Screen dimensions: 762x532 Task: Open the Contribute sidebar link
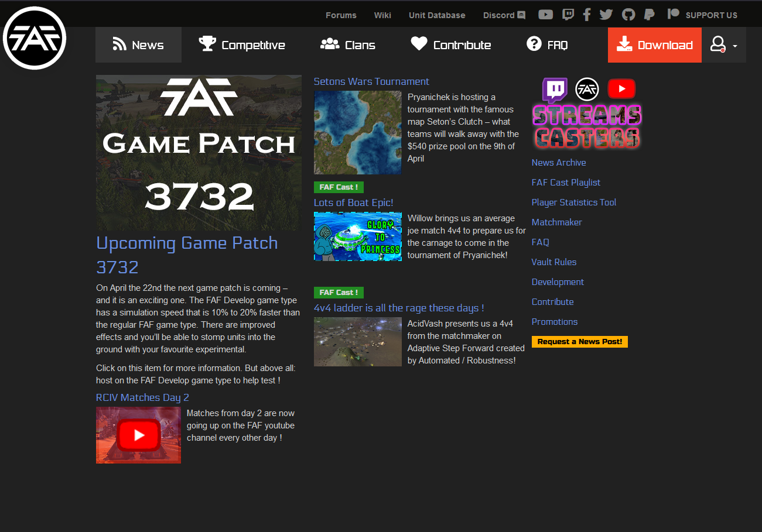(553, 302)
